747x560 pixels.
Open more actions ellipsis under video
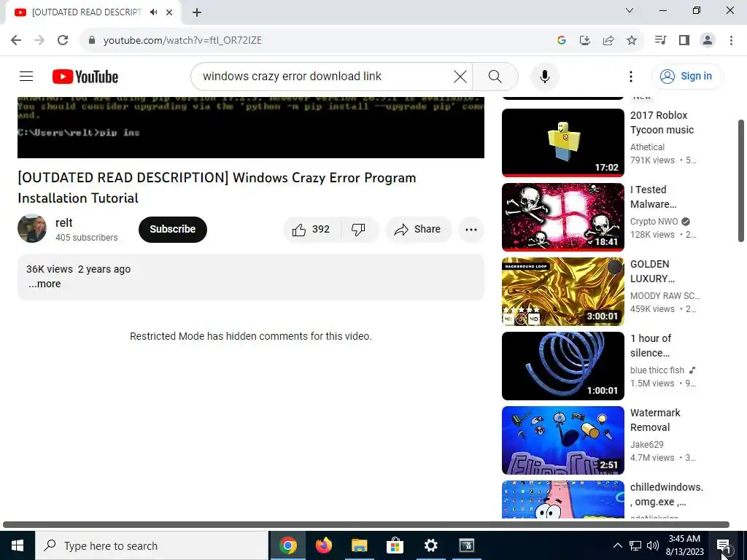coord(471,230)
